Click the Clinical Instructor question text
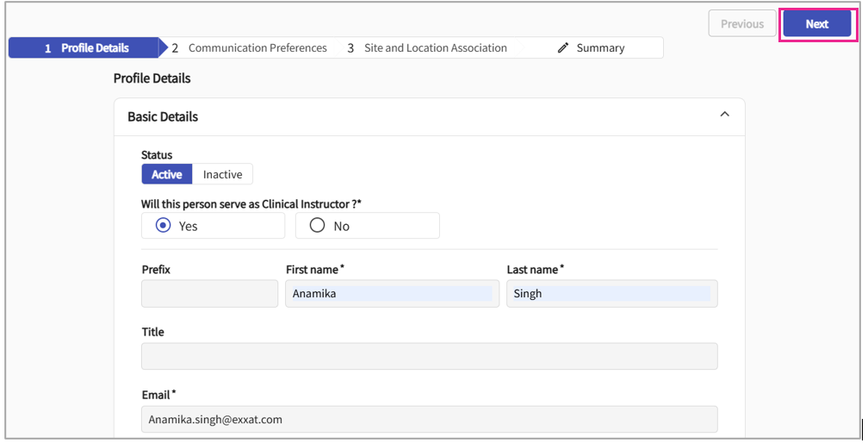868x443 pixels. click(x=251, y=204)
